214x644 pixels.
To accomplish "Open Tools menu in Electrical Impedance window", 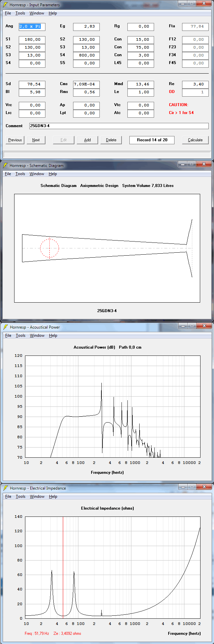I will coord(20,496).
